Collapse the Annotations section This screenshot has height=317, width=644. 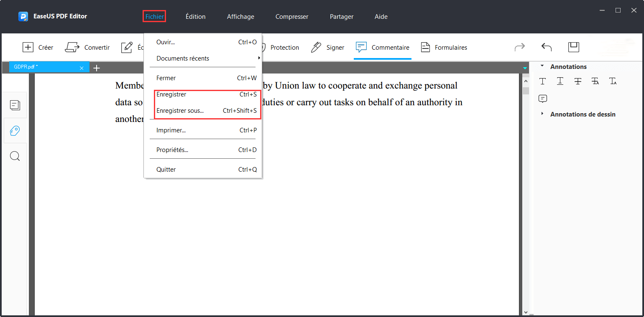coord(542,66)
